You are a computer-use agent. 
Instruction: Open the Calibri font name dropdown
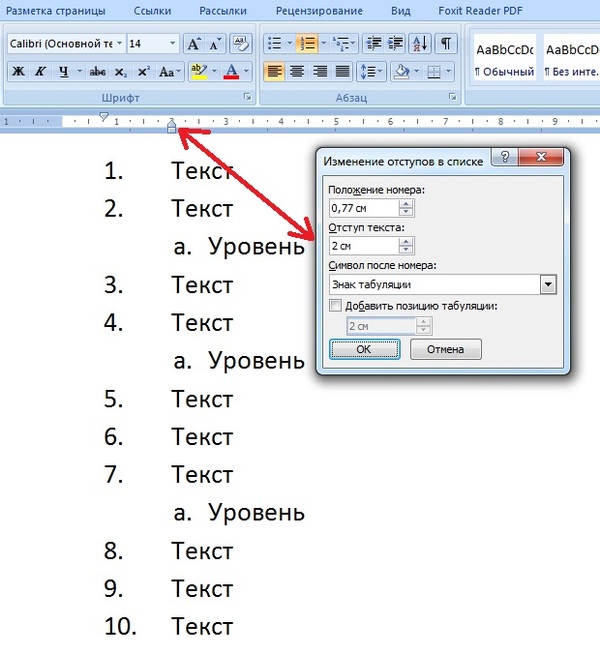point(120,44)
